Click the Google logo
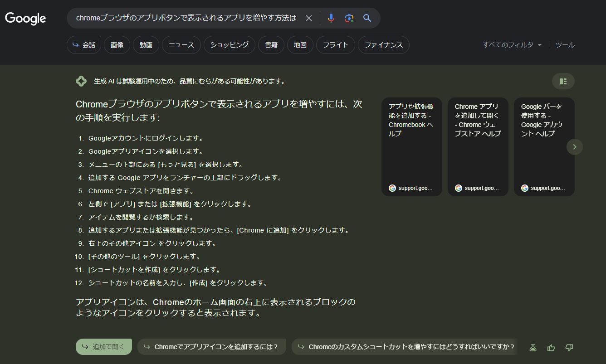Viewport: 606px width, 364px height. tap(25, 19)
